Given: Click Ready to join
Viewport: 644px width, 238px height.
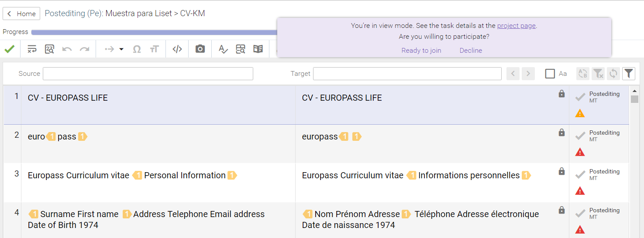Looking at the screenshot, I should coord(421,51).
